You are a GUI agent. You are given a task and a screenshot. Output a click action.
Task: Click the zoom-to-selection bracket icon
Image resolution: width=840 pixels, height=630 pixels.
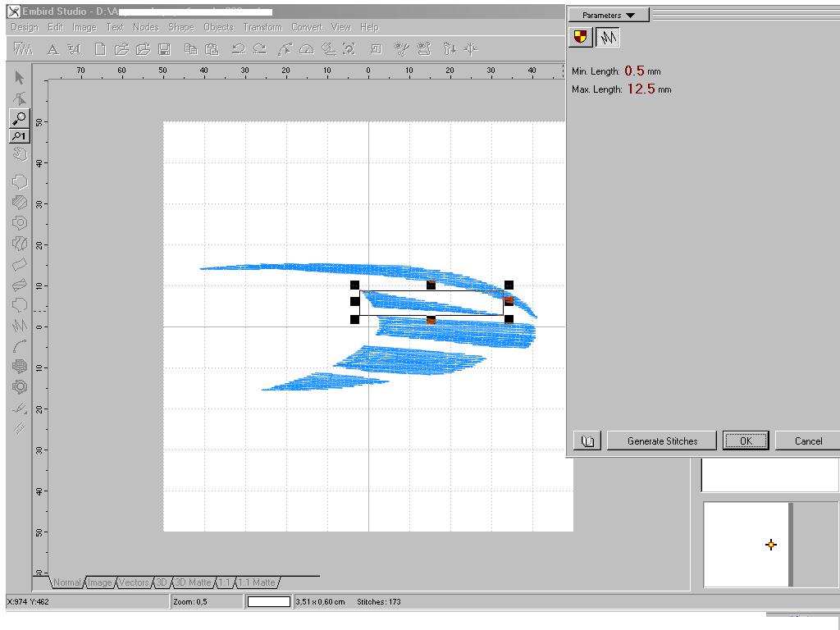(349, 49)
